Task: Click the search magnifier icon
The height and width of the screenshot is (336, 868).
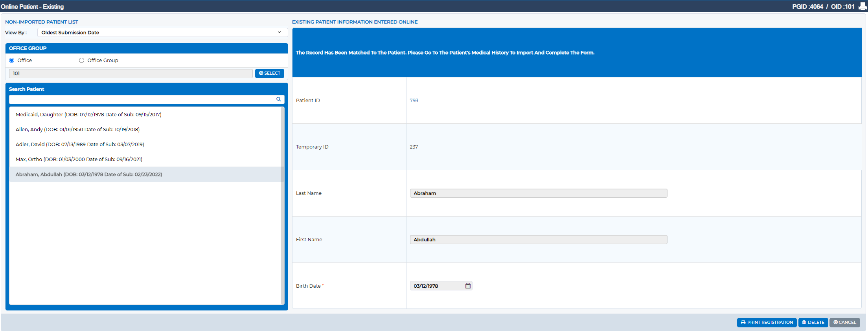Action: click(279, 99)
